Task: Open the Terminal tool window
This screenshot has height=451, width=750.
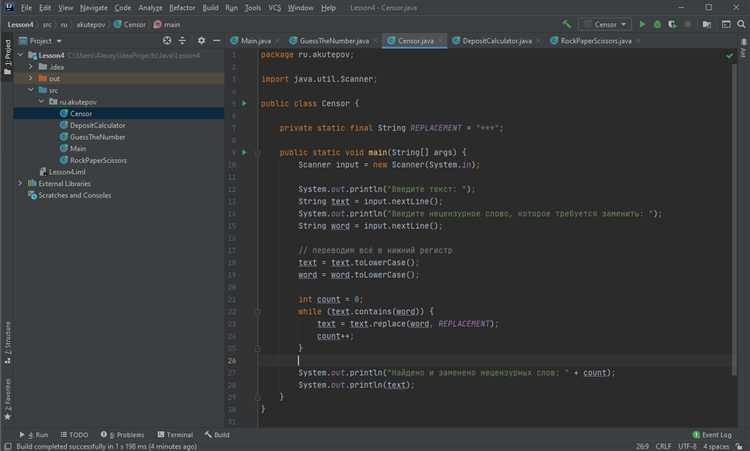Action: pos(175,435)
